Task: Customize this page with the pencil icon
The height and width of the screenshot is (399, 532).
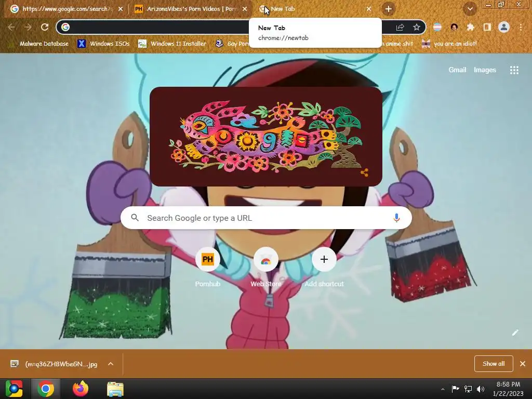Action: tap(515, 332)
